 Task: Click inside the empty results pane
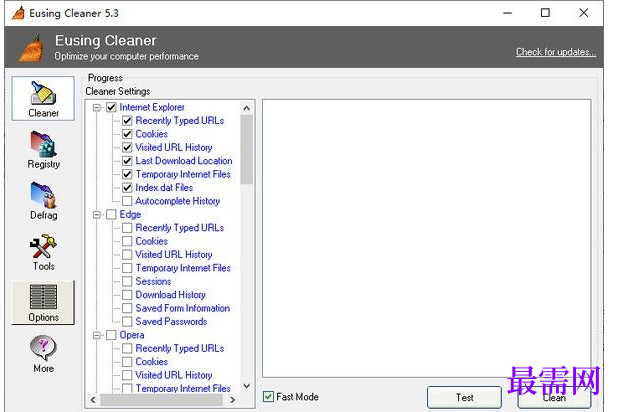pyautogui.click(x=427, y=239)
